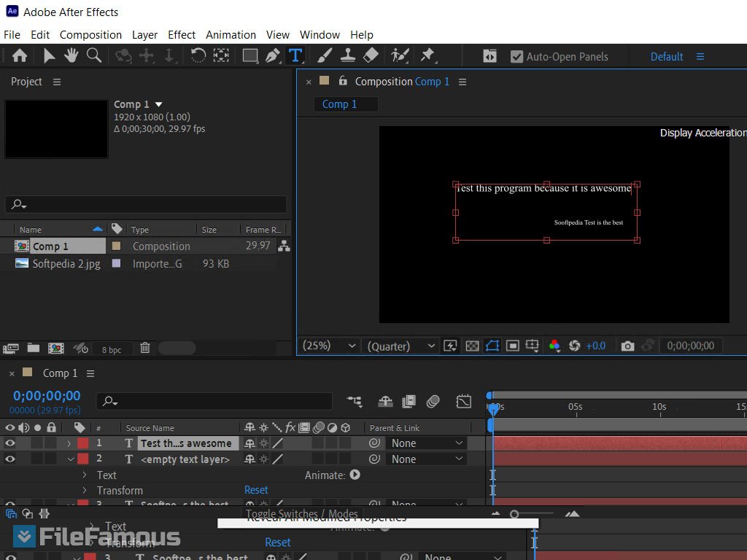Uncheck Auto-Open Panels checkbox

tap(516, 57)
